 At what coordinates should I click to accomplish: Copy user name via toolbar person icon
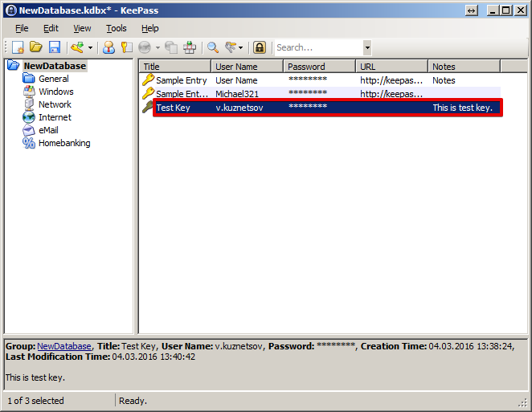108,47
